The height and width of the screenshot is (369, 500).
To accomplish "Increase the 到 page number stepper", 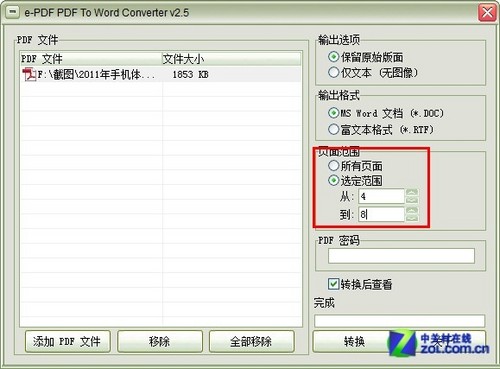I will (412, 210).
